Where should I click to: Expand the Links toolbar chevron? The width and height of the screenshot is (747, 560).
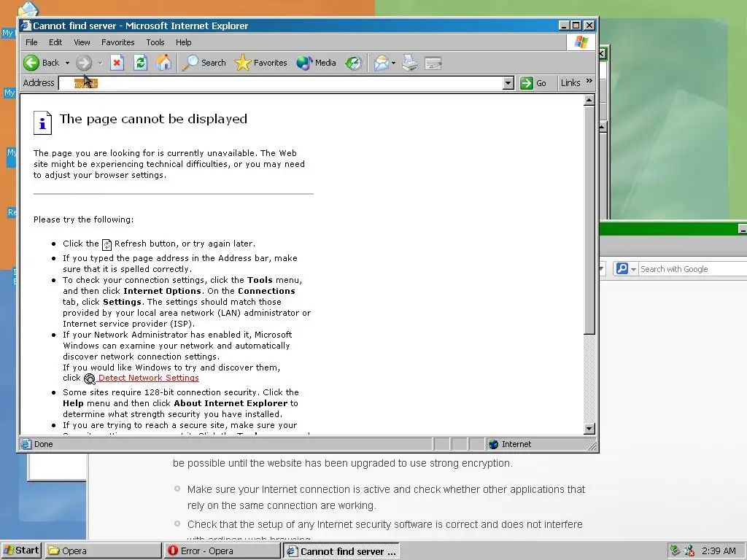point(589,81)
